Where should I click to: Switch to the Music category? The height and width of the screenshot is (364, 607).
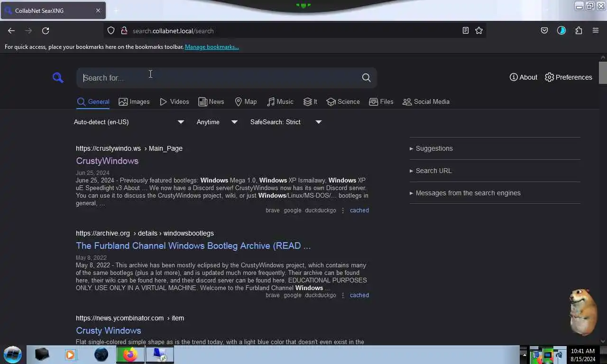280,102
